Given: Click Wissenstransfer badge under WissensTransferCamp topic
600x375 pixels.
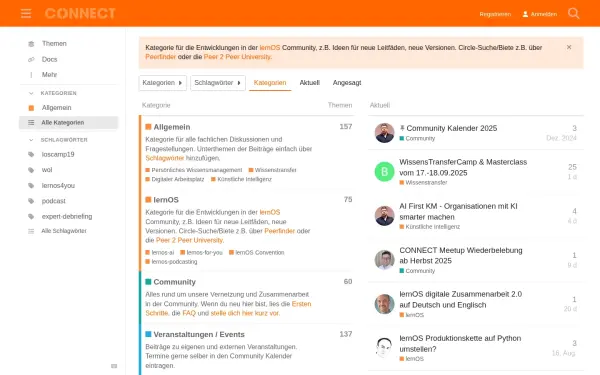Looking at the screenshot, I should click(x=423, y=183).
